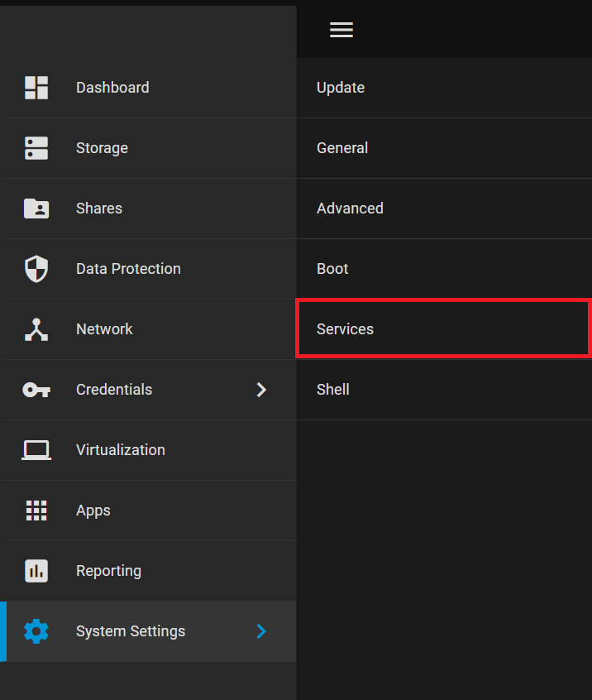
Task: Click the Reporting bar chart icon
Action: pyautogui.click(x=36, y=571)
